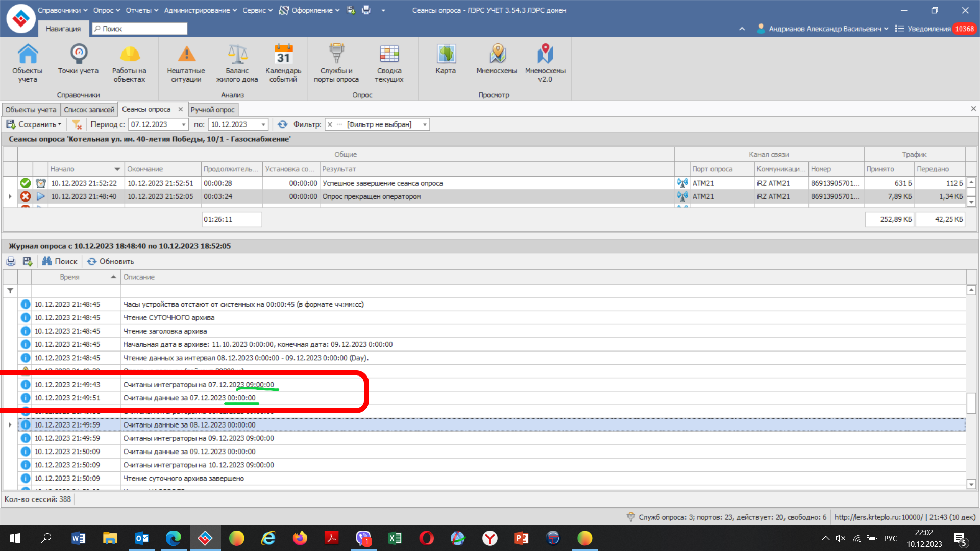The height and width of the screenshot is (551, 980).
Task: Open period start date dropdown 07.12.2023
Action: tap(184, 124)
